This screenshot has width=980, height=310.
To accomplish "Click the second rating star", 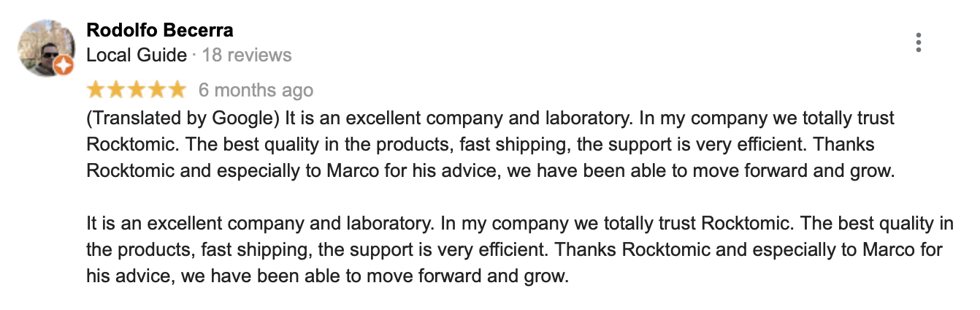I will (116, 90).
